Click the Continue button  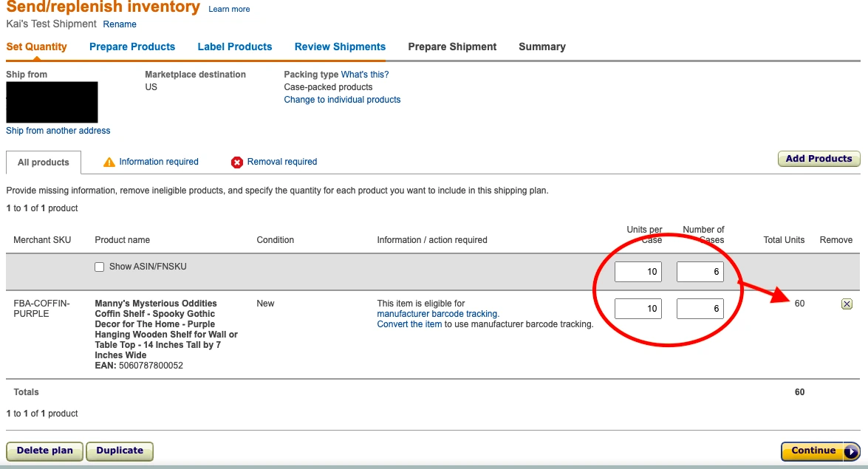click(x=821, y=451)
